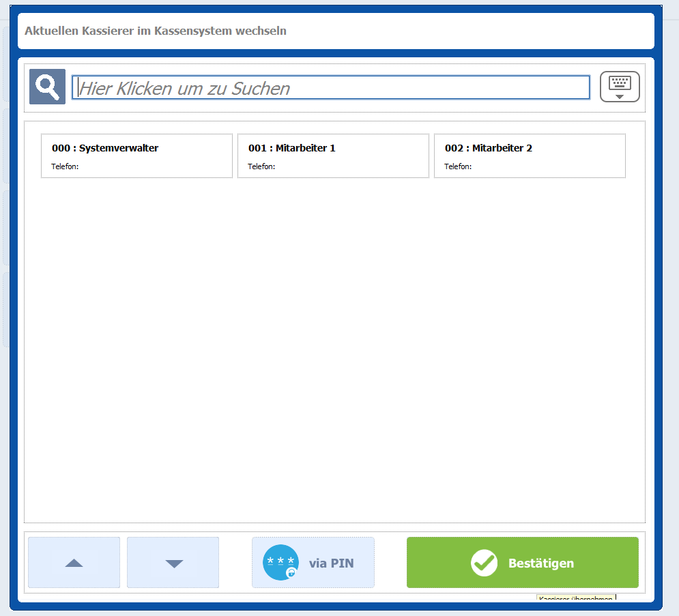Click the blue PIN asterisks lock icon
The height and width of the screenshot is (616, 679).
280,563
